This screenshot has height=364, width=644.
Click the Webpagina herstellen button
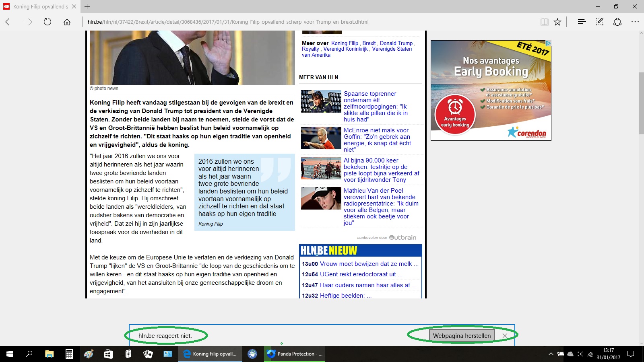(x=462, y=336)
